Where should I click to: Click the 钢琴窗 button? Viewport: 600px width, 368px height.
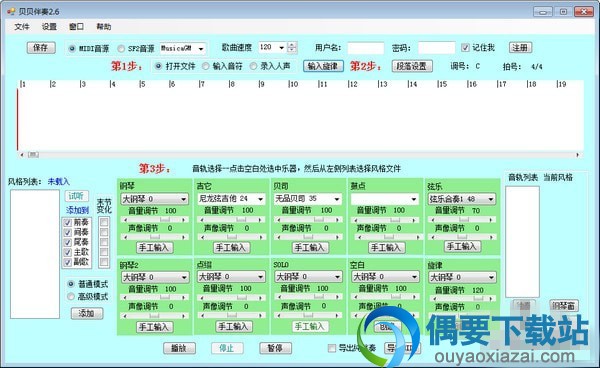tap(564, 306)
